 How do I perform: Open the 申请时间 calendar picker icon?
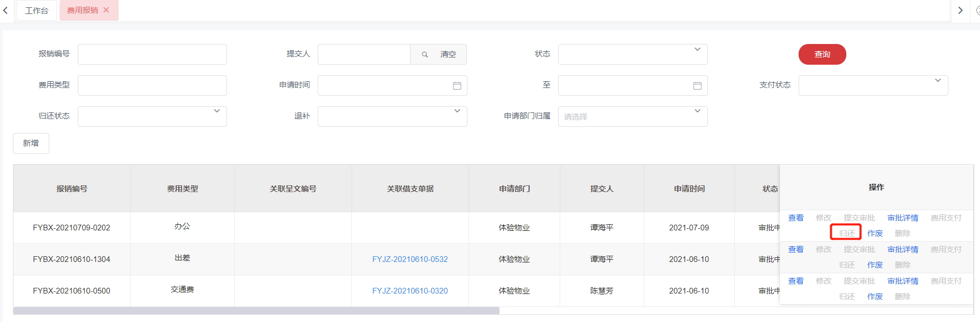[x=457, y=86]
